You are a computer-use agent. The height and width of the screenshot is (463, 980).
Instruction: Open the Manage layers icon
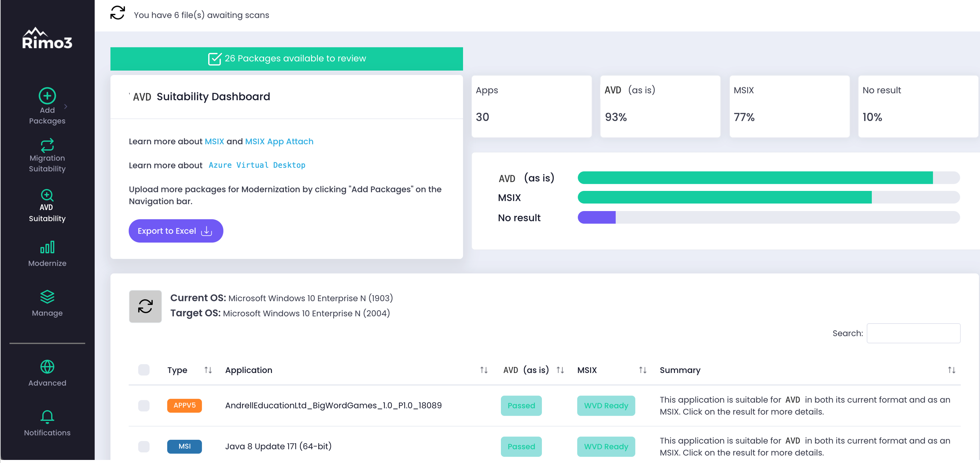47,297
